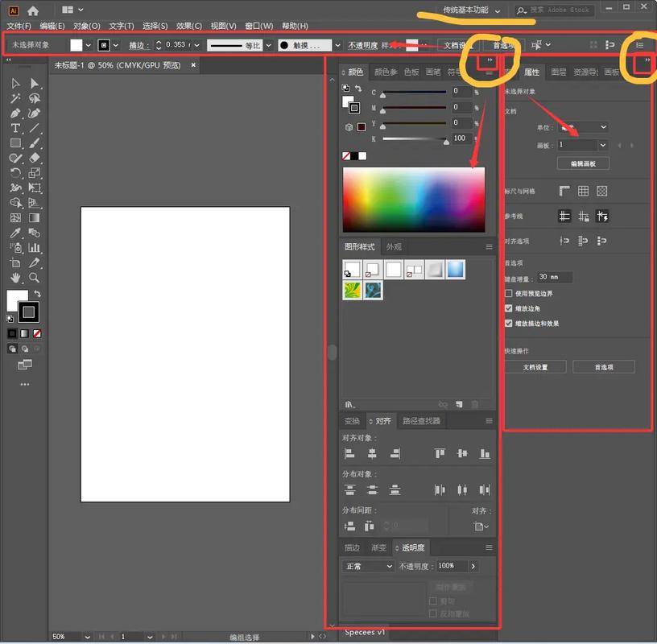Select the Pen tool
Viewport: 657px width, 644px height.
coord(15,114)
